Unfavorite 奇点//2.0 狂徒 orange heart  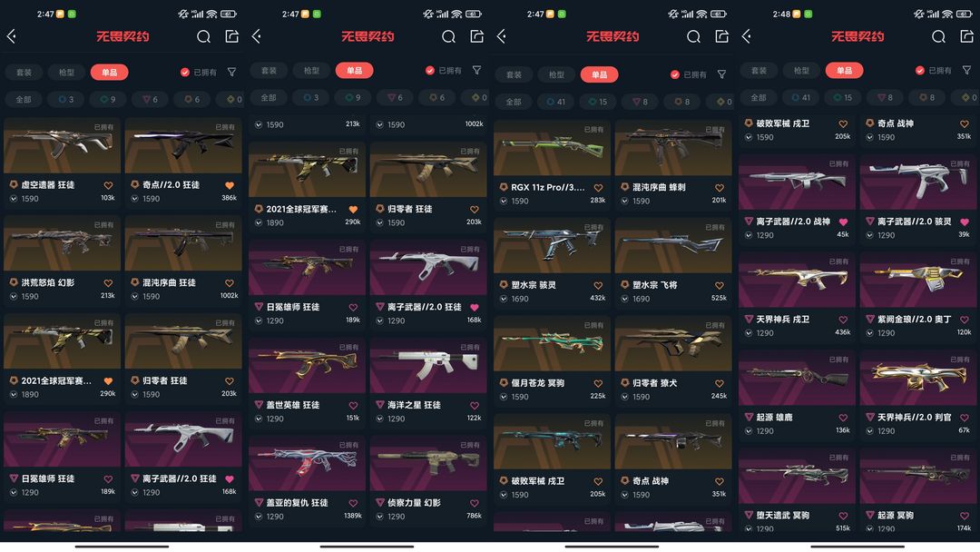pos(230,186)
